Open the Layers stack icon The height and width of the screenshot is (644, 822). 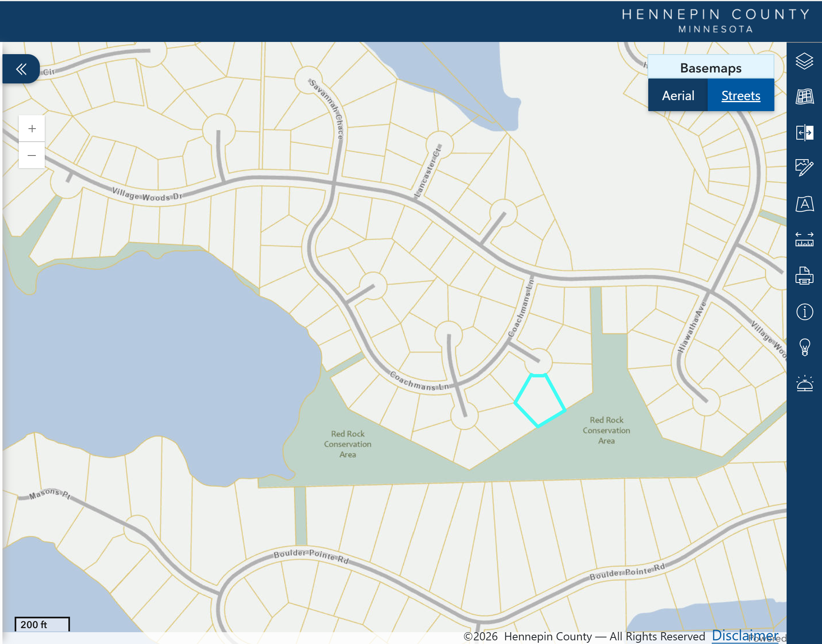coord(805,61)
